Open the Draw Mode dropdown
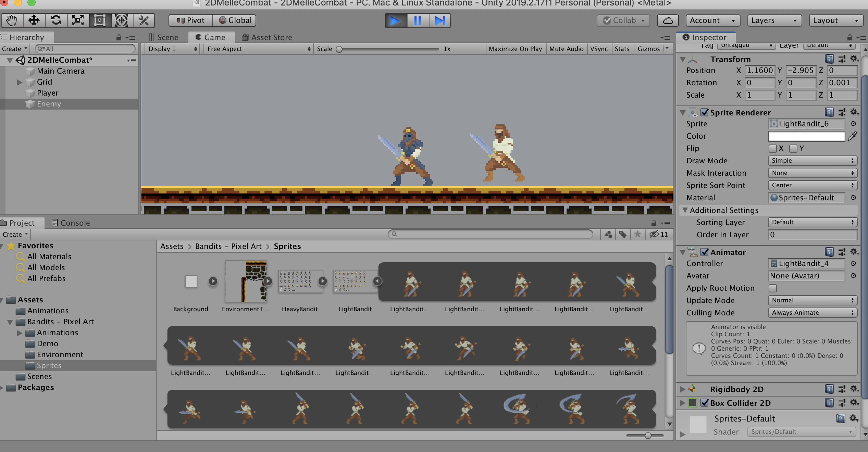 pyautogui.click(x=812, y=161)
